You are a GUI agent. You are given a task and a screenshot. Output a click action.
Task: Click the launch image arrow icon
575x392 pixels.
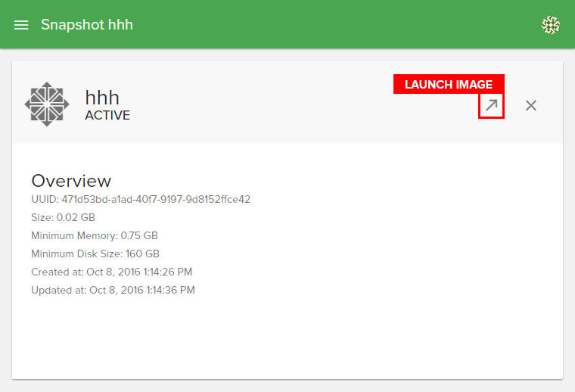tap(492, 106)
